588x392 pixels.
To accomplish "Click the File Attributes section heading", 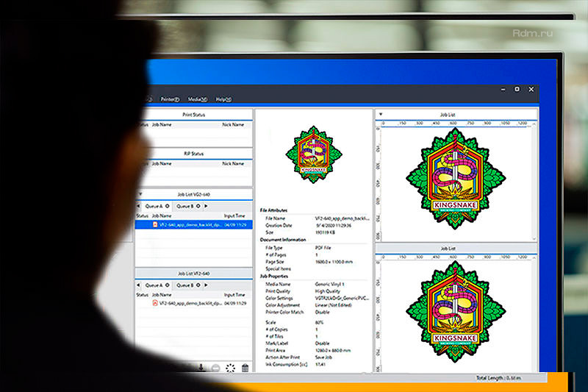I will point(273,210).
